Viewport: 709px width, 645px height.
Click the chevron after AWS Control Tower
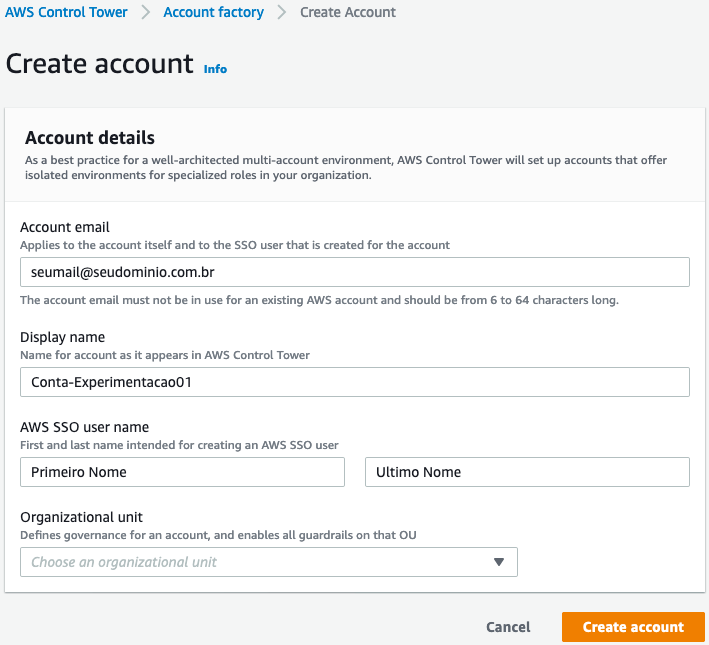146,13
